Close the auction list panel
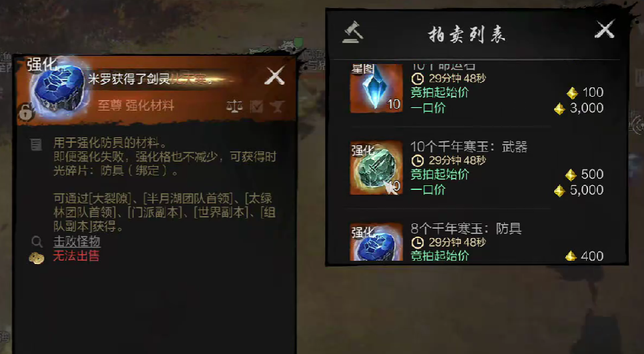The width and height of the screenshot is (644, 354). pos(605,29)
